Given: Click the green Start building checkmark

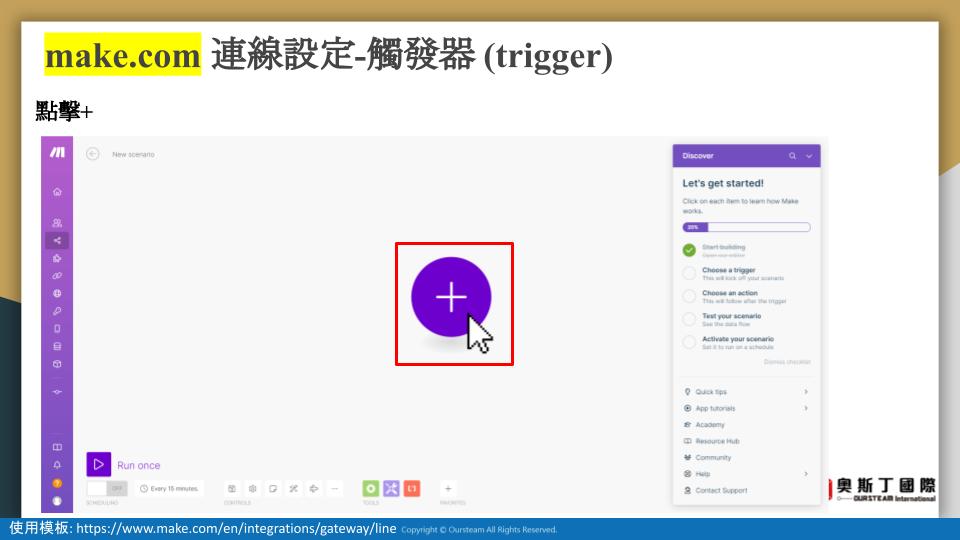Looking at the screenshot, I should coord(689,250).
